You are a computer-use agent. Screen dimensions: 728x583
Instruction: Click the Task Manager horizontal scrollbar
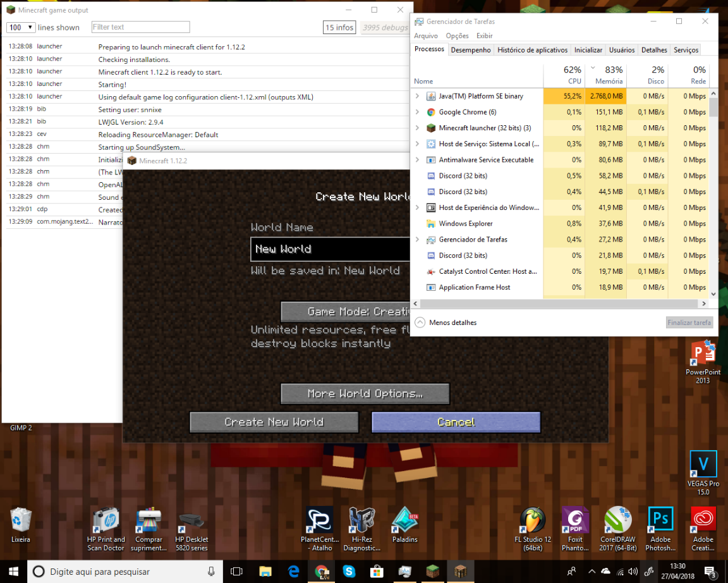(x=559, y=304)
